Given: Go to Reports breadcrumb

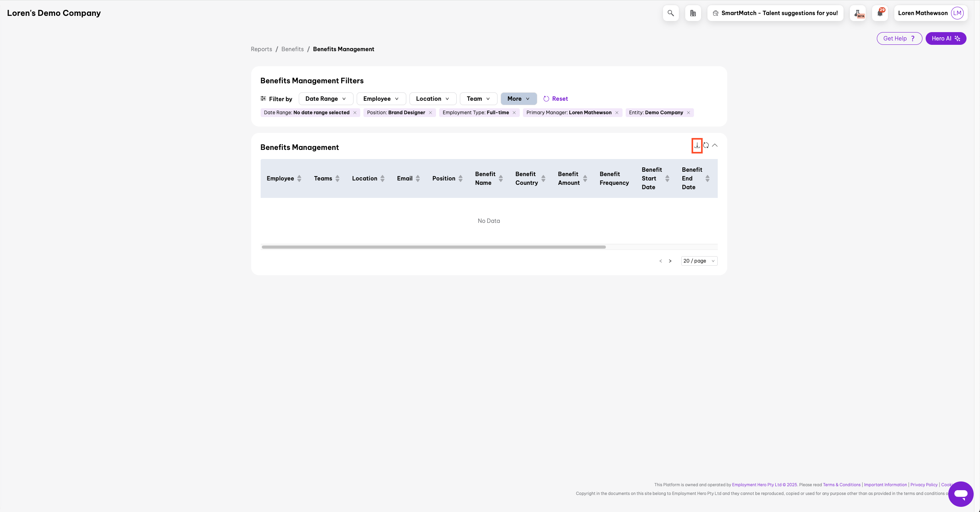Looking at the screenshot, I should point(261,49).
